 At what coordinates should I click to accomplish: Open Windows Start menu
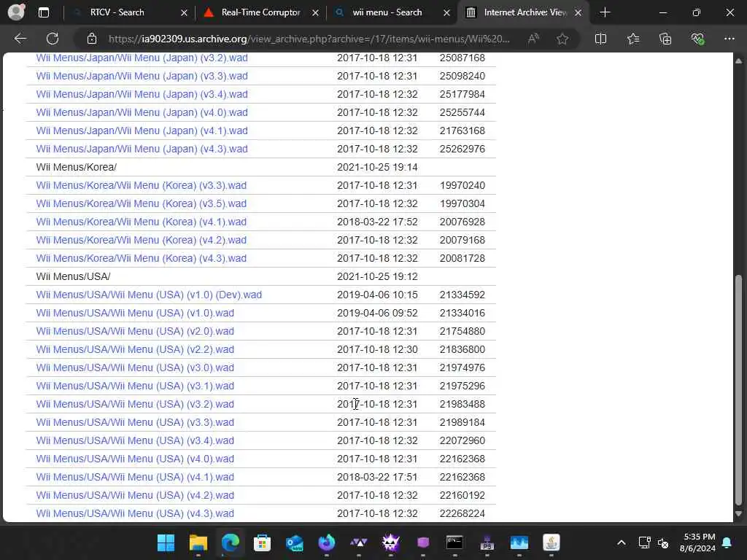(166, 542)
